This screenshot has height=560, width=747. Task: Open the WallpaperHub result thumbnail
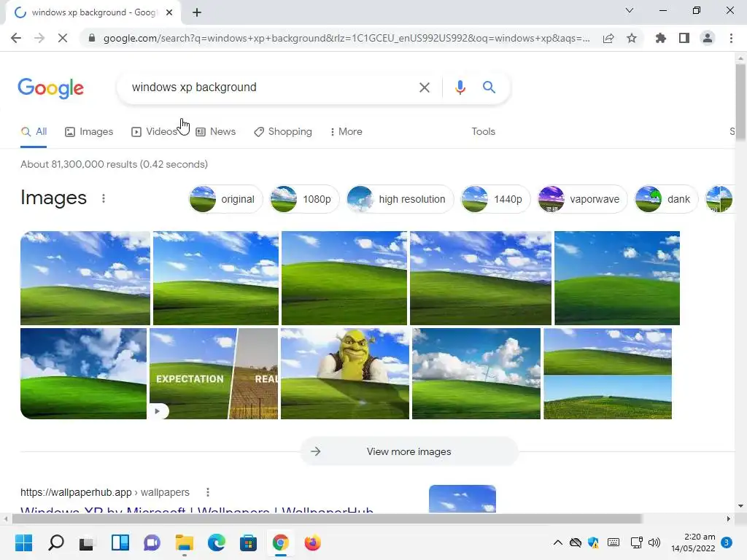click(462, 499)
